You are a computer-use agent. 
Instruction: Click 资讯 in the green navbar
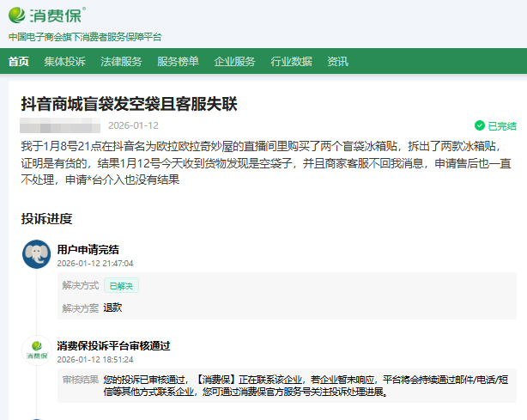(x=337, y=61)
